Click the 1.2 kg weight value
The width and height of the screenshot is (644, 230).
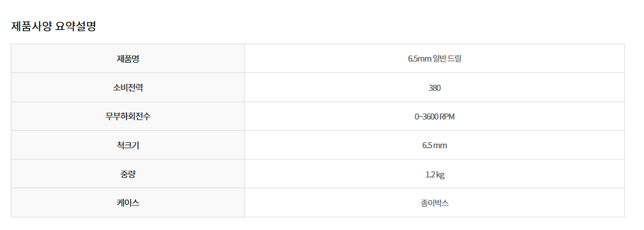click(x=435, y=174)
